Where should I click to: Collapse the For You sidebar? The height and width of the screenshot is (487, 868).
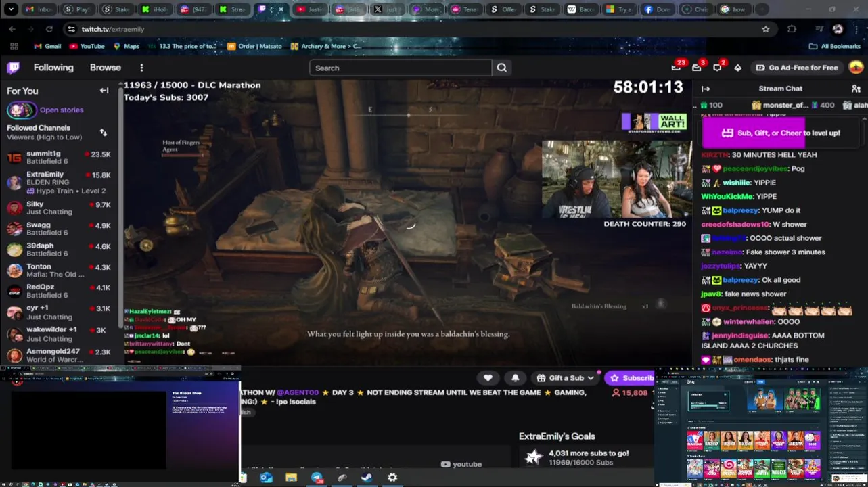[x=104, y=91]
